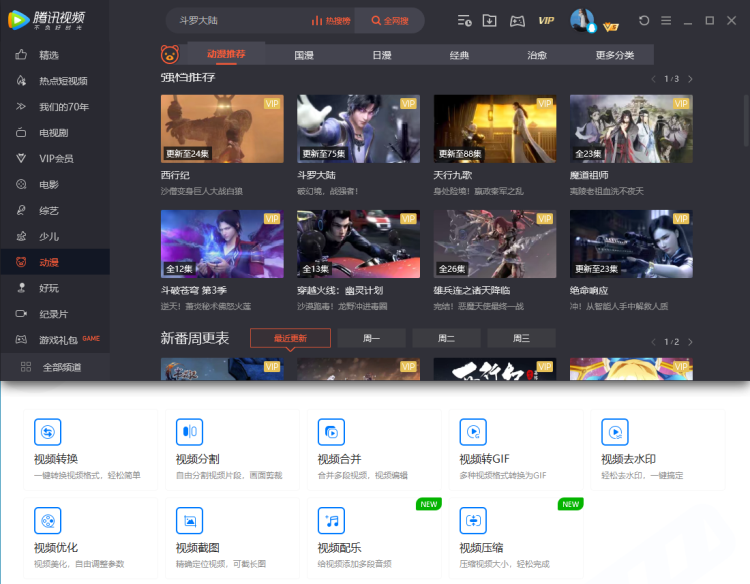
Task: Open 斗破苍穹 第3季 thumbnail
Action: (222, 244)
